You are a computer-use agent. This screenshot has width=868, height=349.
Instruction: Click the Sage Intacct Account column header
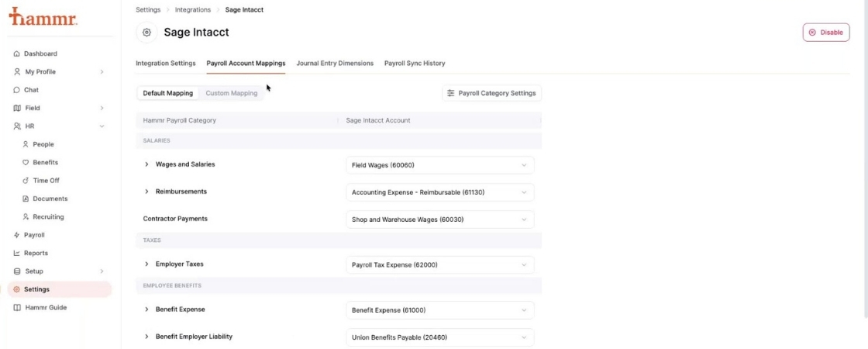378,120
